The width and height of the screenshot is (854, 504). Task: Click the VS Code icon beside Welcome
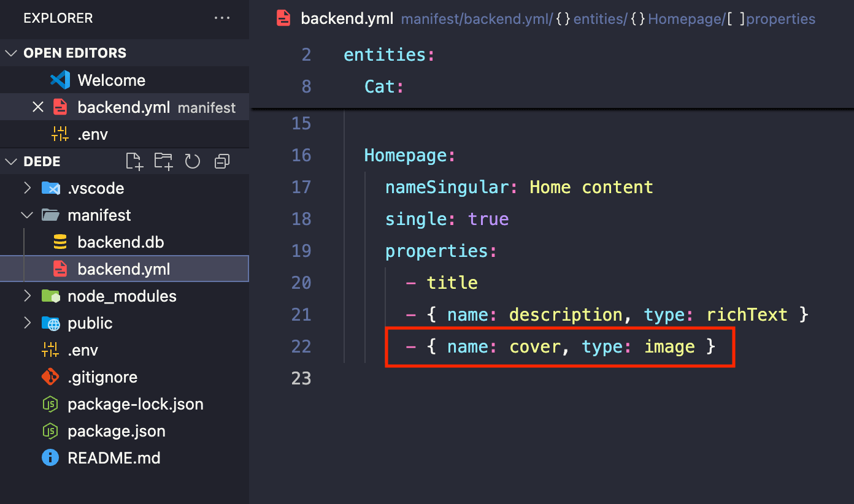tap(60, 80)
